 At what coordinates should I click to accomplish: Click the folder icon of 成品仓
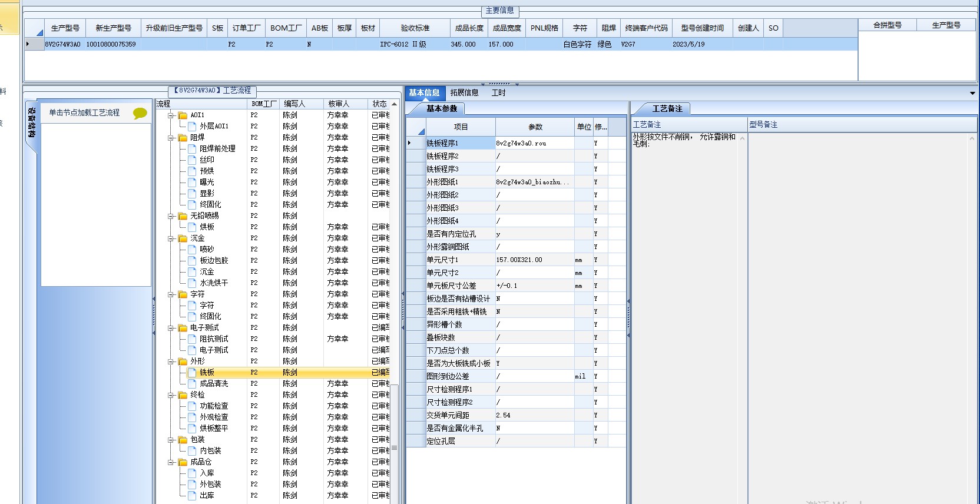tap(183, 462)
